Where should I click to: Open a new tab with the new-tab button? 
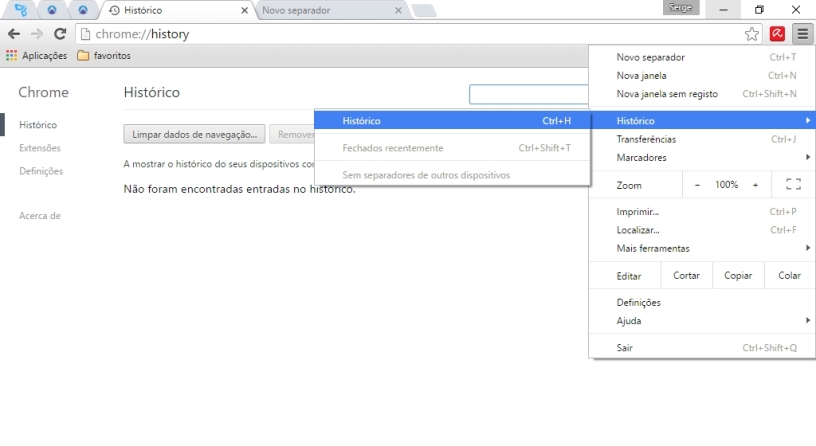coord(424,10)
